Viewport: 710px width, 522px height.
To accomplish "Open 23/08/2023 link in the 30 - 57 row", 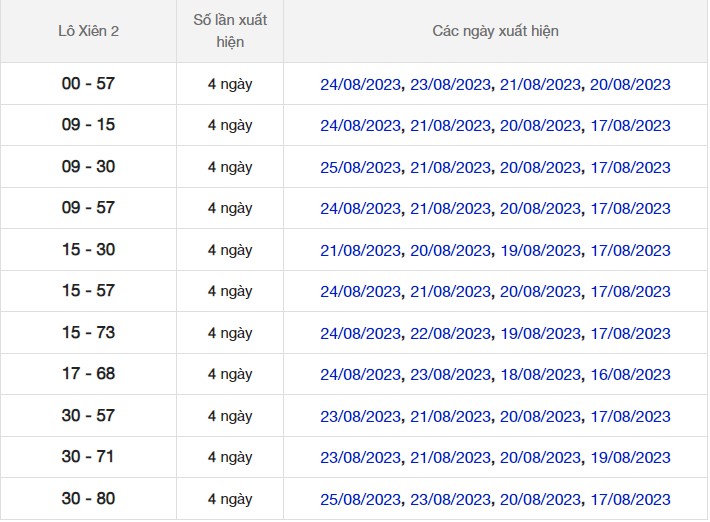I will click(361, 417).
